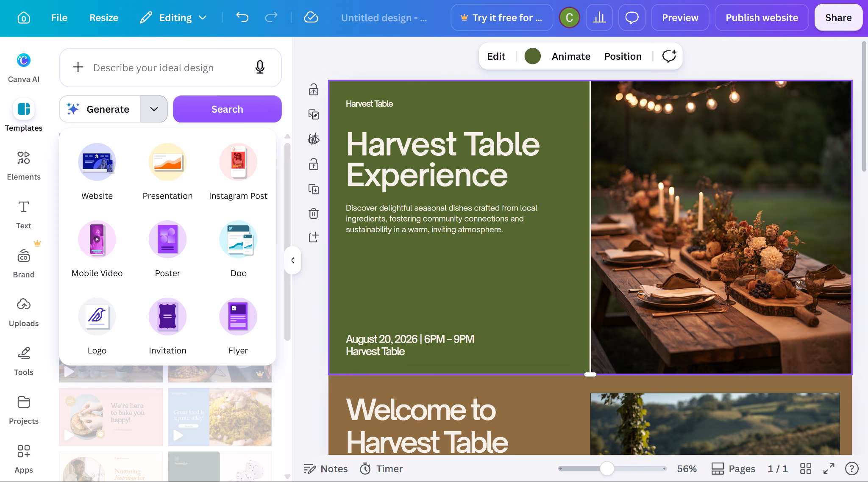
Task: Delete the page with trash icon
Action: click(x=314, y=213)
